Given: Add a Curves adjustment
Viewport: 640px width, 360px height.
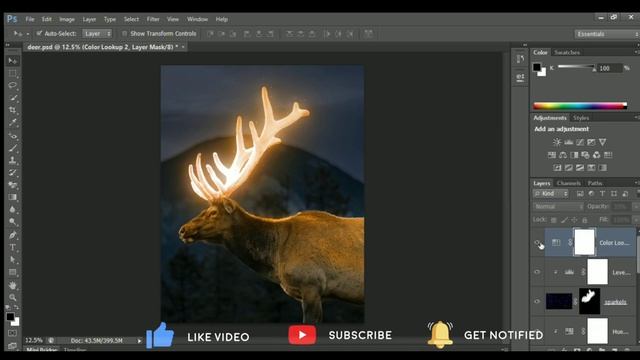Looking at the screenshot, I should pyautogui.click(x=580, y=142).
